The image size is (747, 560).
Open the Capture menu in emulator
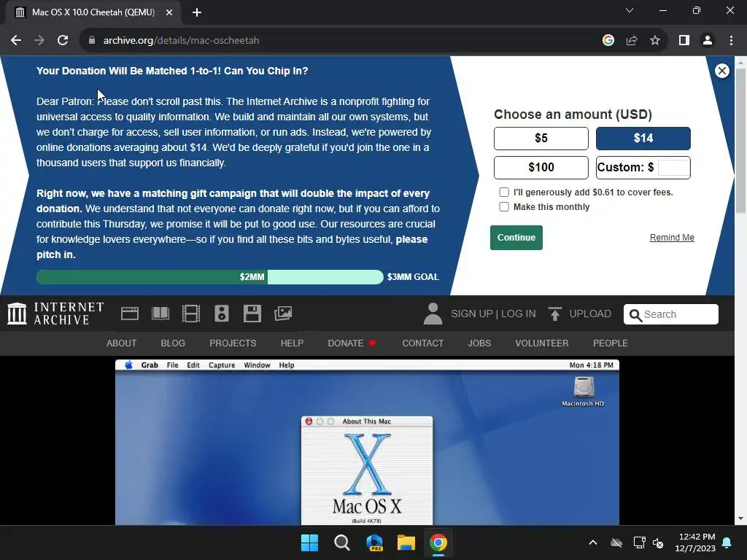(222, 365)
